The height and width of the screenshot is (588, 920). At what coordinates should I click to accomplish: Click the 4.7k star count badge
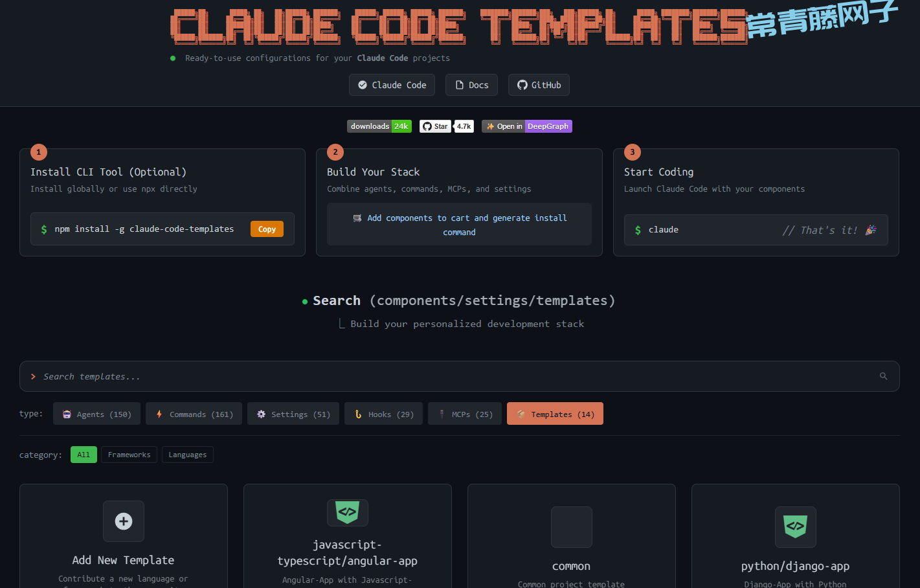pyautogui.click(x=464, y=126)
